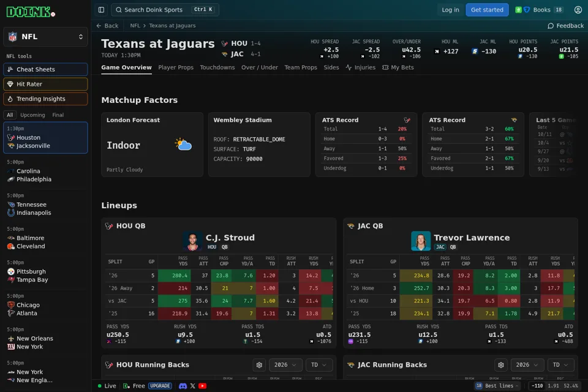Click C.J. Stroud's headshot

coord(192,241)
